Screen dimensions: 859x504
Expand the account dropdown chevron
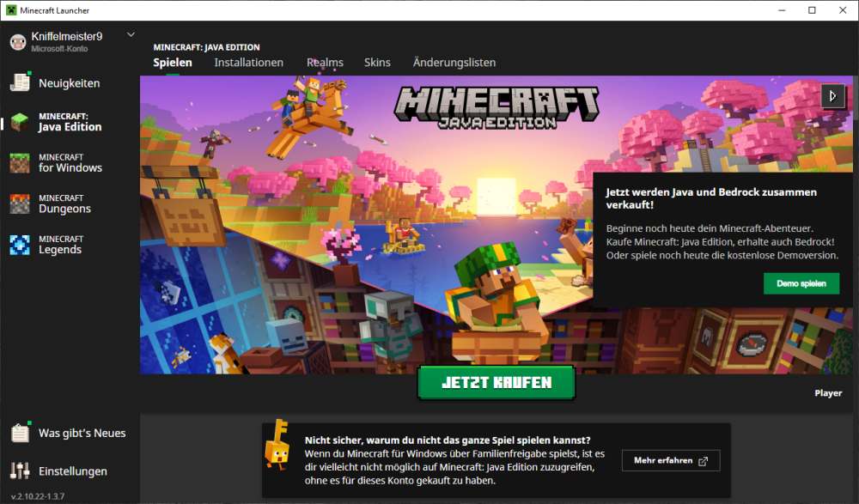pos(131,34)
